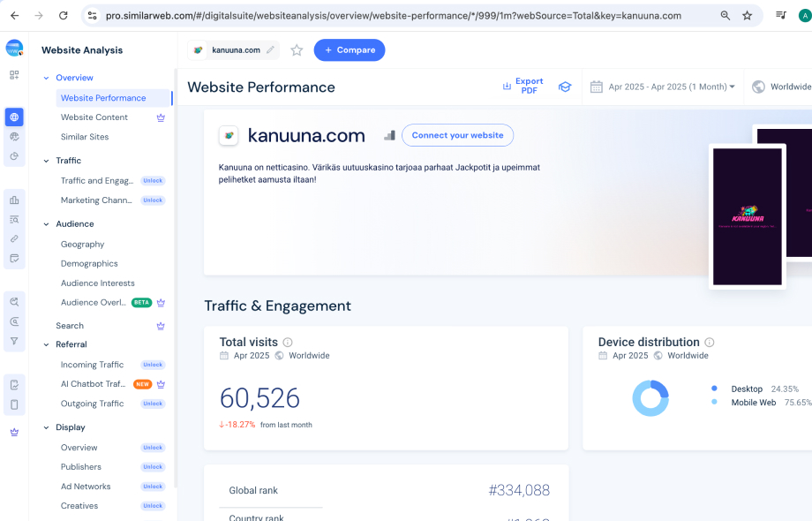Open Similar Sites in the sidebar
812x521 pixels.
click(x=85, y=137)
